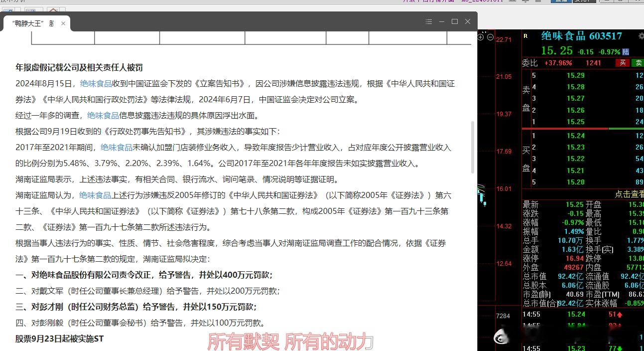The width and height of the screenshot is (644, 351).
Task: Click volume axis label 7284
Action: pos(504,316)
